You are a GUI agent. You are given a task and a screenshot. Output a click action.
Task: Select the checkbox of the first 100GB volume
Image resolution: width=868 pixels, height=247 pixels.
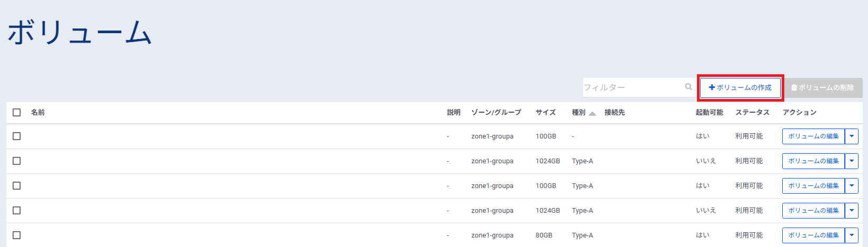[17, 136]
